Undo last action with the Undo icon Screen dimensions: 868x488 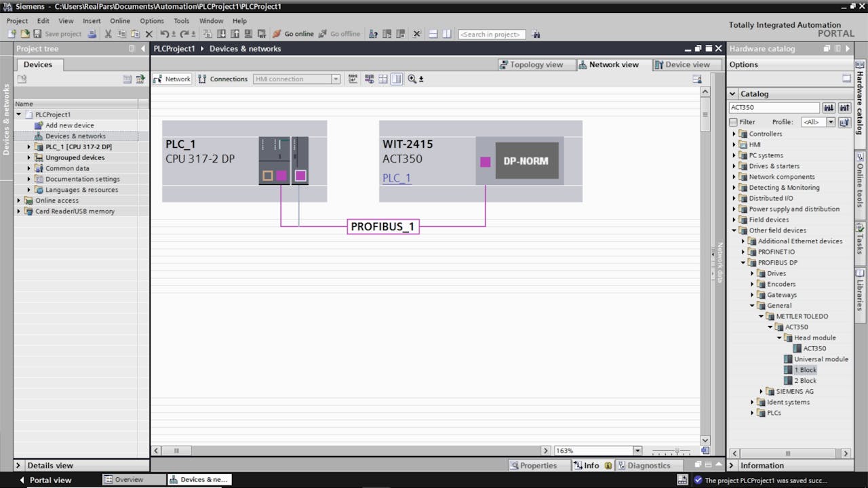(x=164, y=34)
